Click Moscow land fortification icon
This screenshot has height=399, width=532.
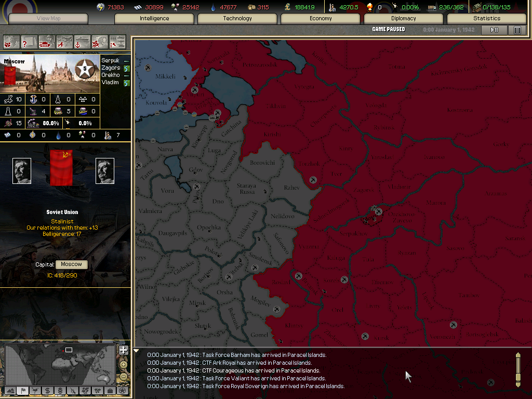58,111
